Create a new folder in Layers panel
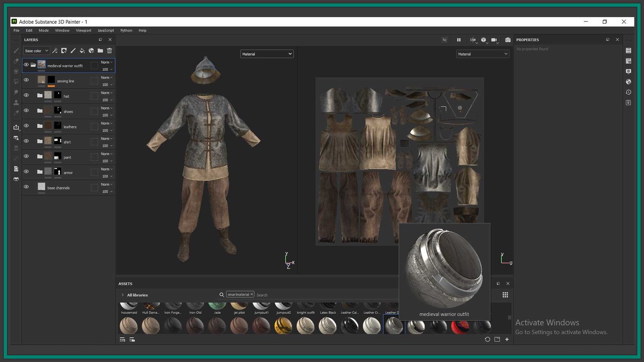The height and width of the screenshot is (362, 644). pyautogui.click(x=100, y=51)
